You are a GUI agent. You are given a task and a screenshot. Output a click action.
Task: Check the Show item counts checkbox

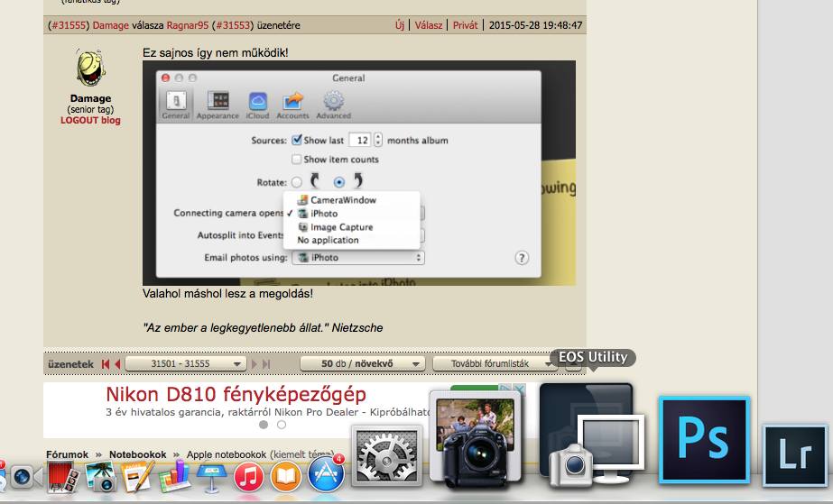click(296, 160)
